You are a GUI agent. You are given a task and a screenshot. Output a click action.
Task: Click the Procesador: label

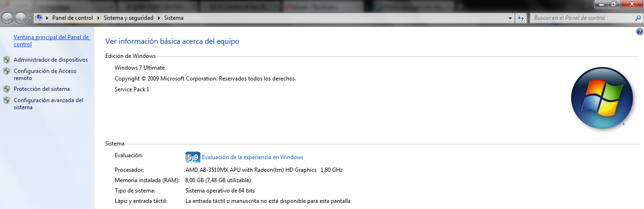(129, 170)
